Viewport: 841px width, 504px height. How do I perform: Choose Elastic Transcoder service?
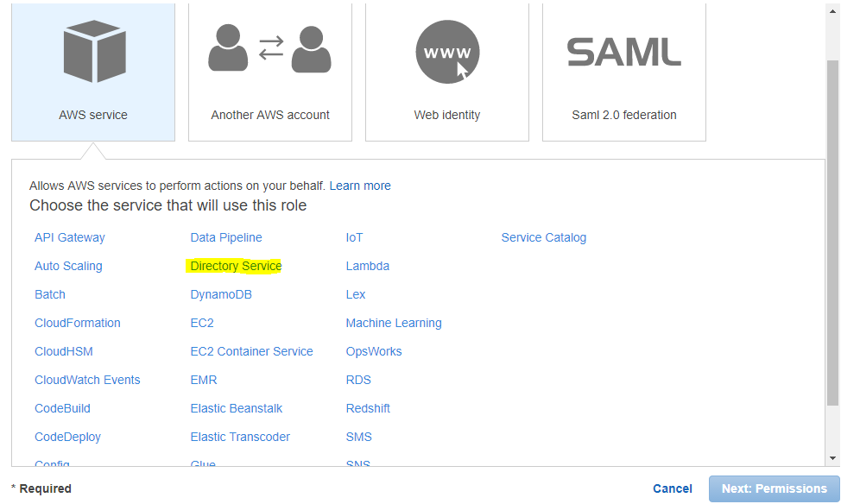240,437
